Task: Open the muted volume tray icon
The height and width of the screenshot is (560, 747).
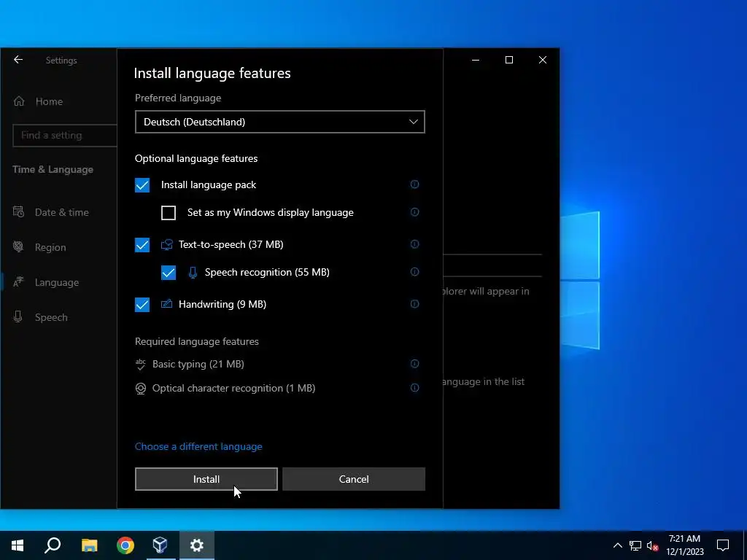Action: 652,545
